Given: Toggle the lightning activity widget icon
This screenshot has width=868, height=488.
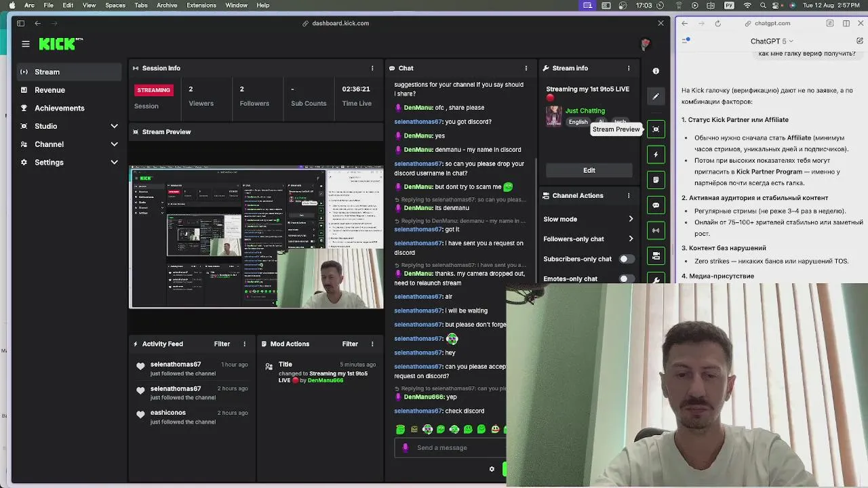Looking at the screenshot, I should (x=656, y=155).
